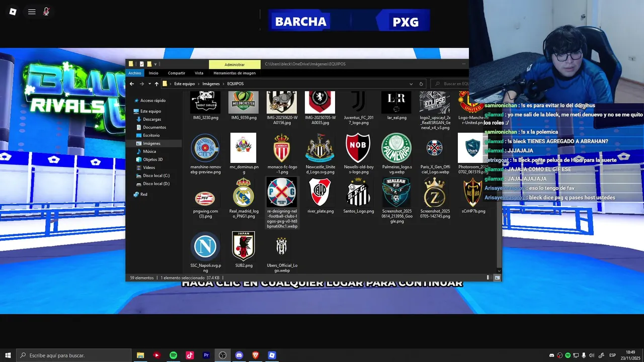Switch to large icons view button

click(x=497, y=278)
